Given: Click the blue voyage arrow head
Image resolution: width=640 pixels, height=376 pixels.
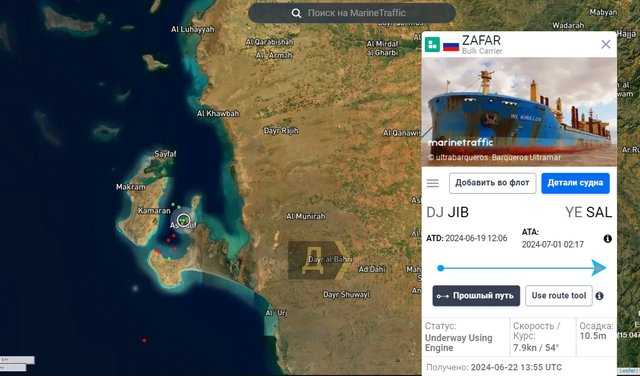Looking at the screenshot, I should tap(599, 268).
